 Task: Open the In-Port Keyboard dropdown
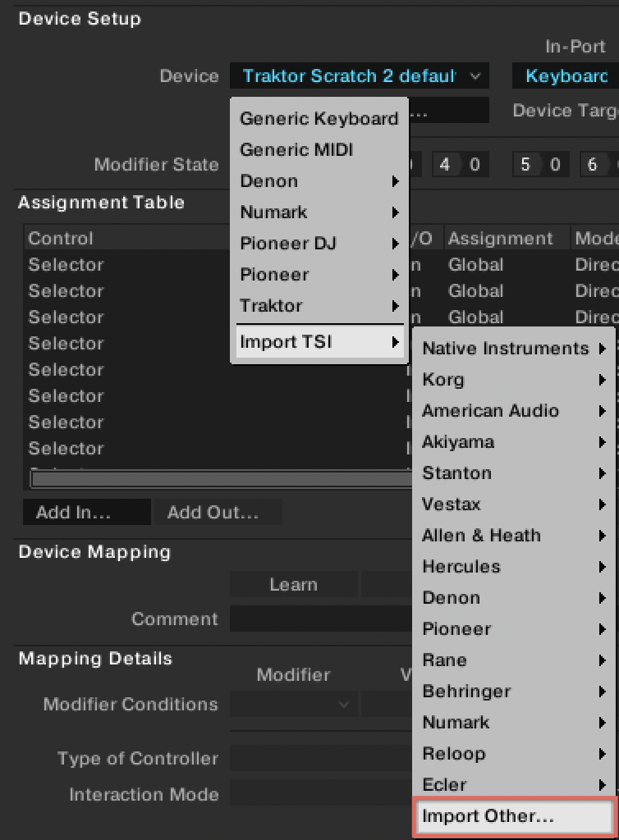coord(566,76)
